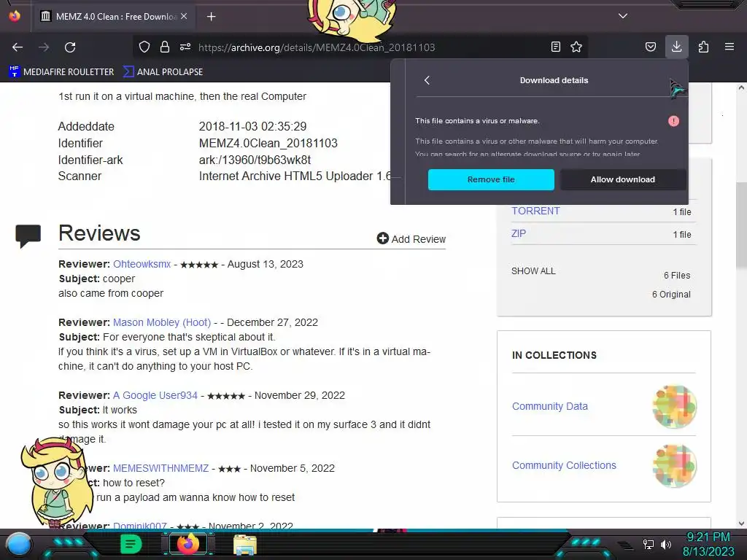The height and width of the screenshot is (560, 747).
Task: Go back one page
Action: click(18, 47)
